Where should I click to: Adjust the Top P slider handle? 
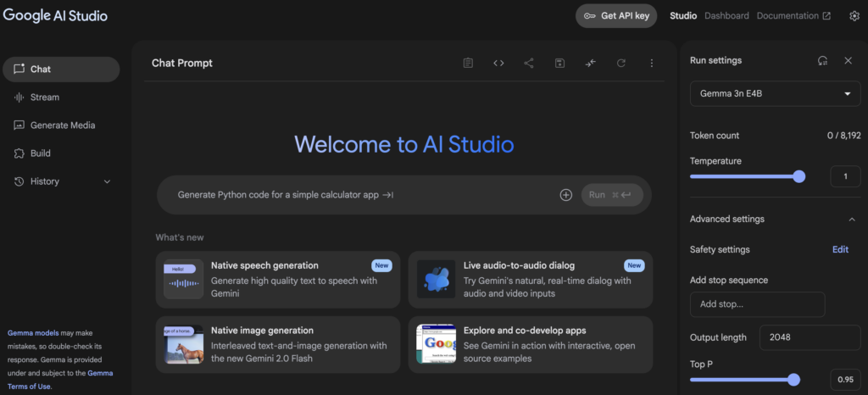(x=793, y=380)
